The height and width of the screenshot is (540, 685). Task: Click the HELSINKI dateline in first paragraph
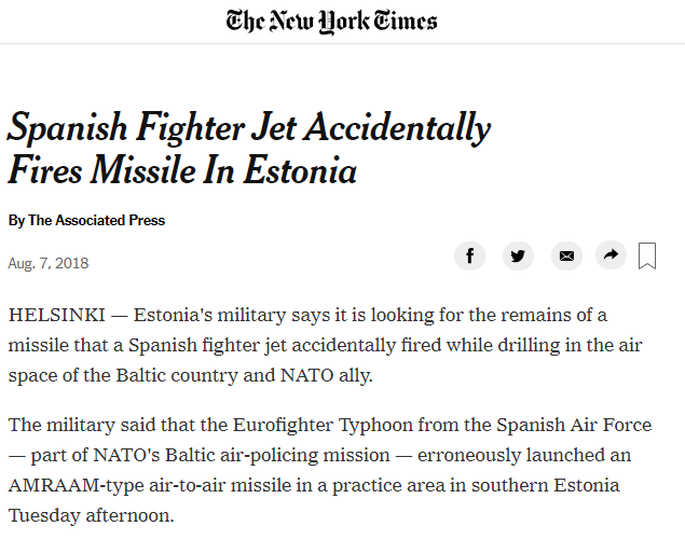(x=57, y=315)
